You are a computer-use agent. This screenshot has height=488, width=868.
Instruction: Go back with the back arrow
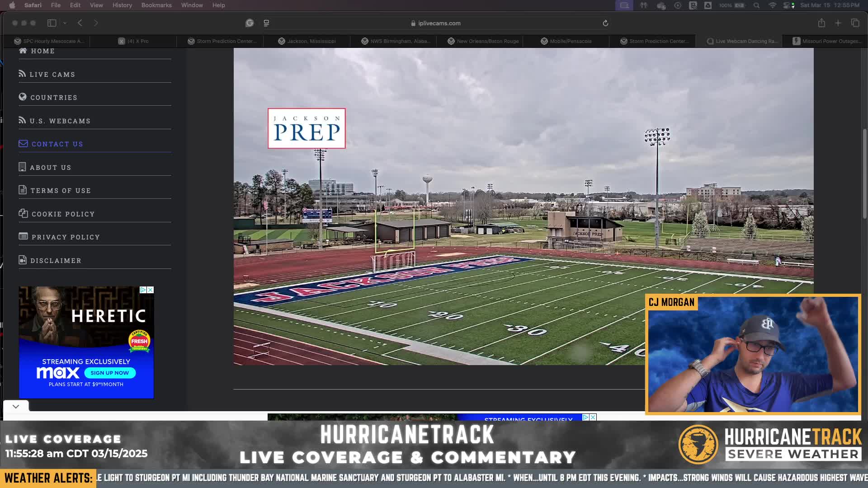point(80,23)
